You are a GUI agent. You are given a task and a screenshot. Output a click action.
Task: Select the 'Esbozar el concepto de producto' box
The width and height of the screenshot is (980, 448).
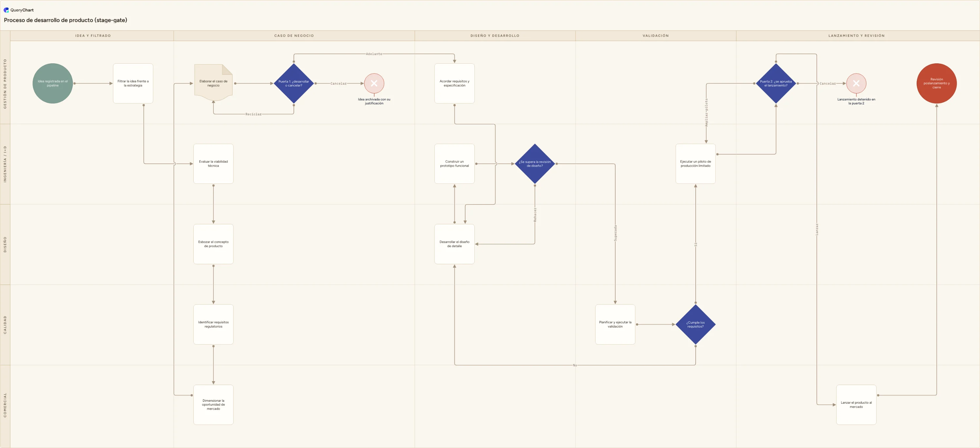coord(213,244)
